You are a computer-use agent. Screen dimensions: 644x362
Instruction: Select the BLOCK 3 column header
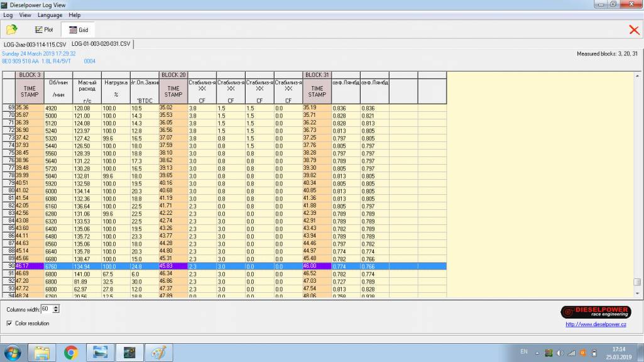click(x=30, y=75)
